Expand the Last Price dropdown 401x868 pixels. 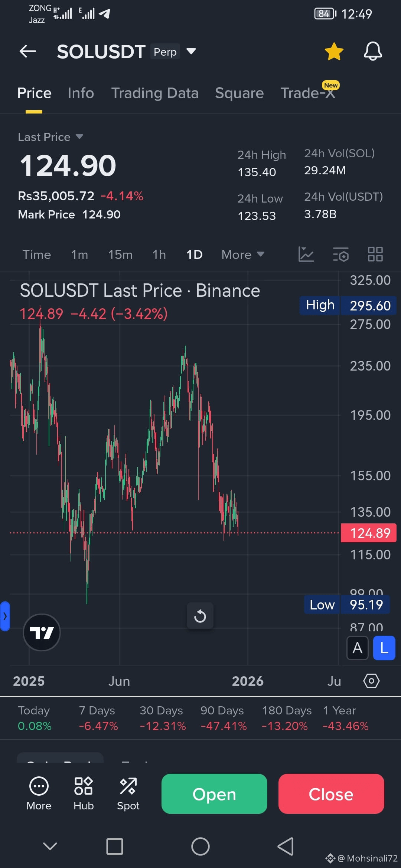(79, 137)
